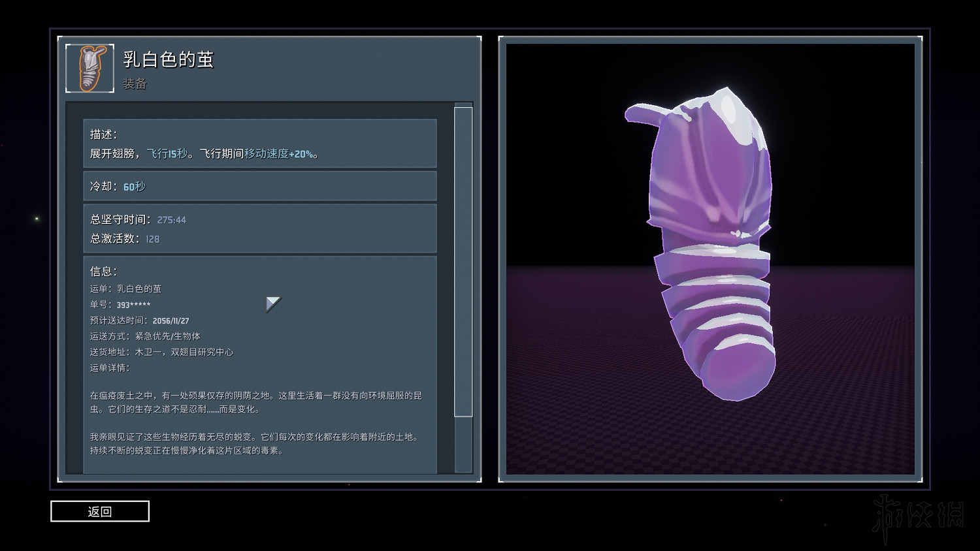
Task: Click the 描述 section heading
Action: 103,134
